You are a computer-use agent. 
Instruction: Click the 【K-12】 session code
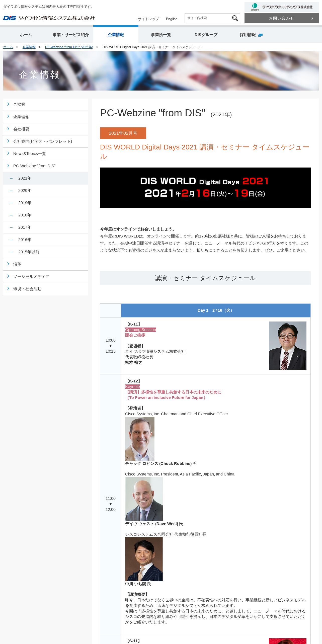pyautogui.click(x=133, y=381)
